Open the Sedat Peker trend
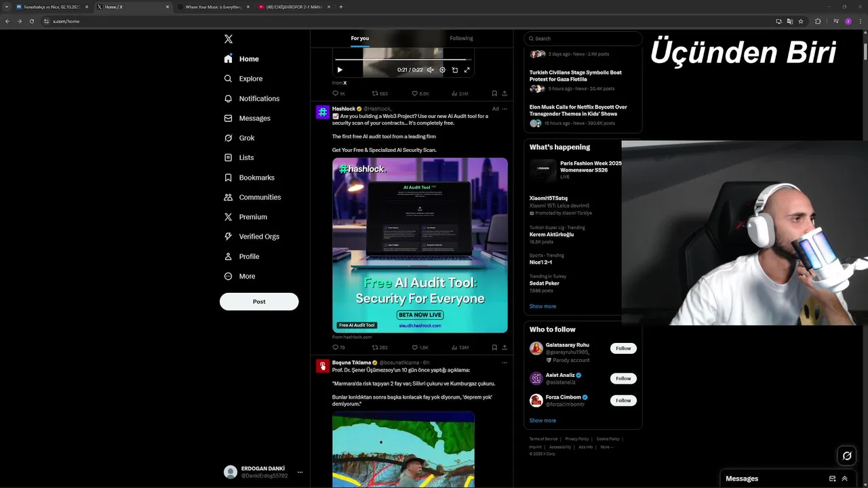The height and width of the screenshot is (488, 868). click(545, 283)
